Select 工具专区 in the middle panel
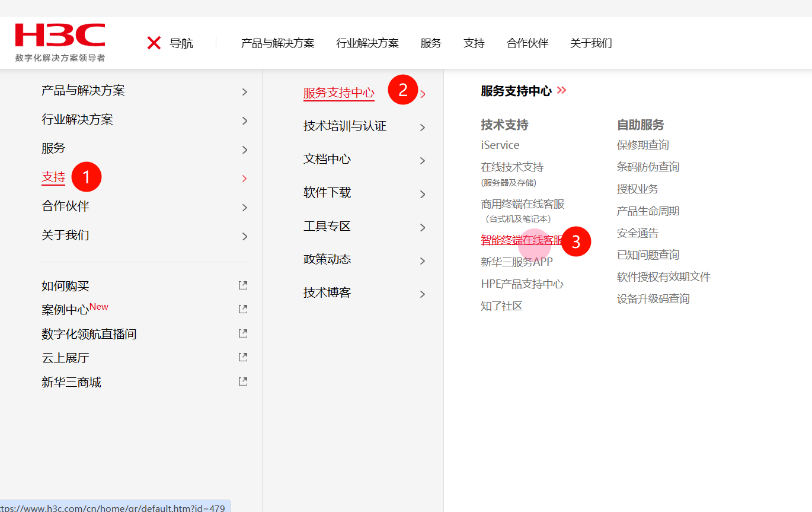Screen dimensions: 812x512 (x=327, y=226)
